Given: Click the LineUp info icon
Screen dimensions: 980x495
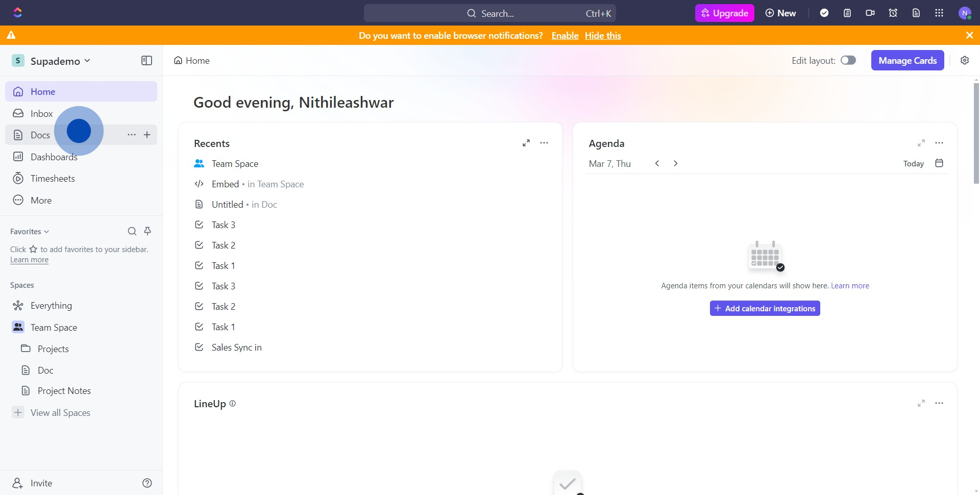Looking at the screenshot, I should 233,404.
